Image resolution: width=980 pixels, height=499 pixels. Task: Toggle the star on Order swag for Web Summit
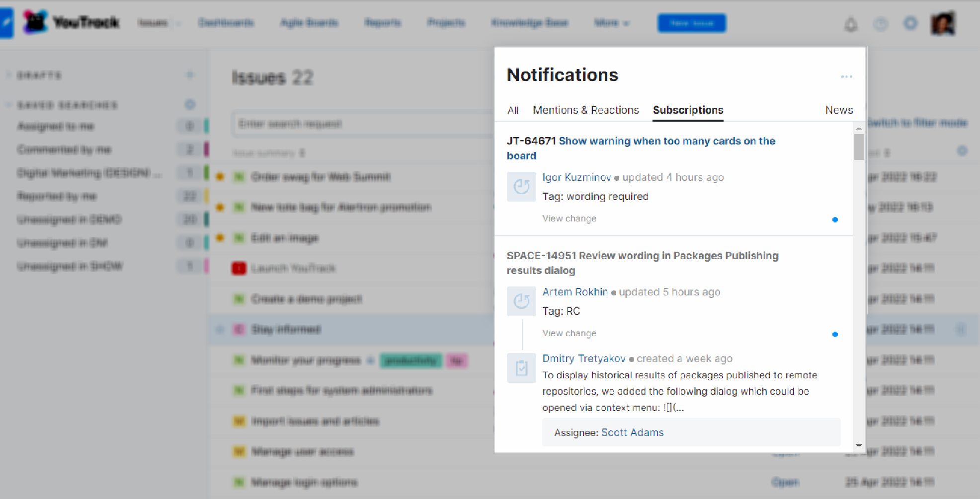click(x=220, y=177)
